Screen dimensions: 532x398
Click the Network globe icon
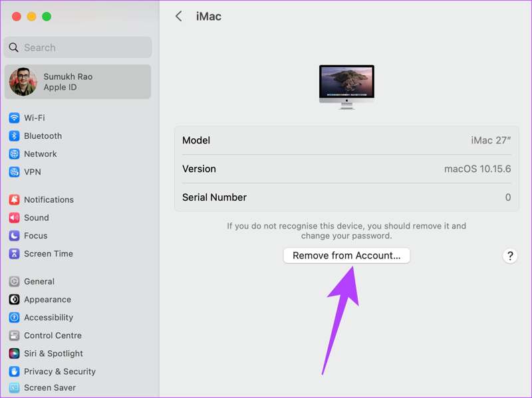[14, 154]
